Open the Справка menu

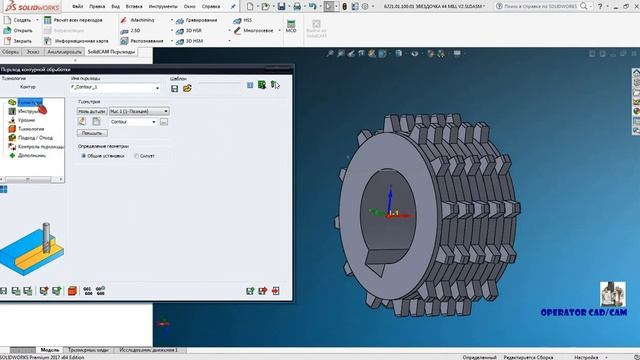[211, 7]
